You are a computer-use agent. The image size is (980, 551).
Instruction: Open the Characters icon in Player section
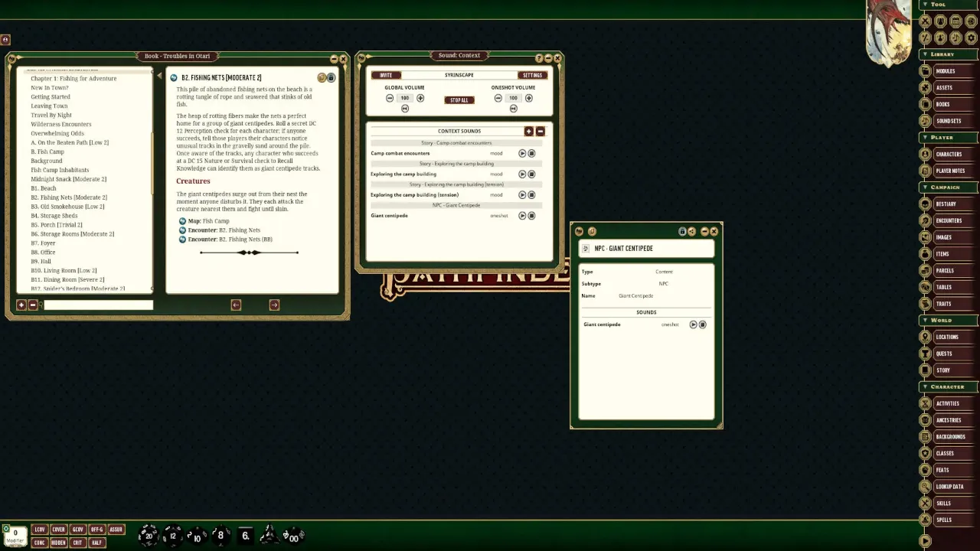926,155
